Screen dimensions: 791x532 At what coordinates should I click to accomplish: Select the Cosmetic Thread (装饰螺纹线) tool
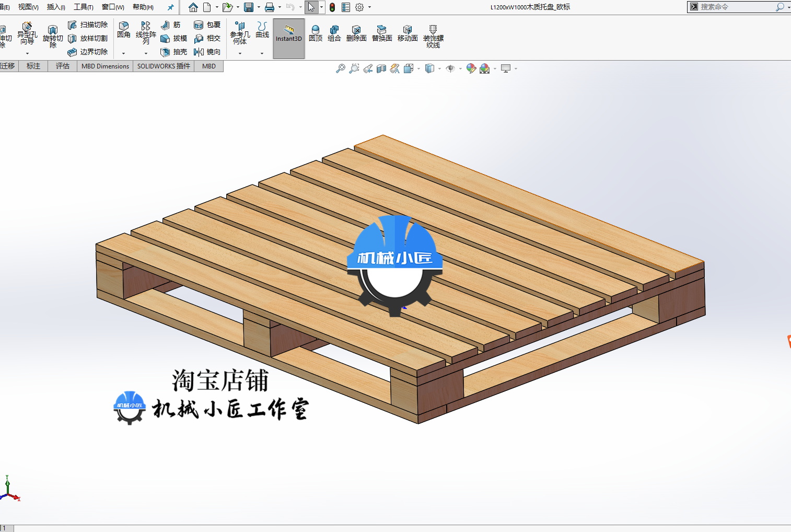tap(433, 37)
